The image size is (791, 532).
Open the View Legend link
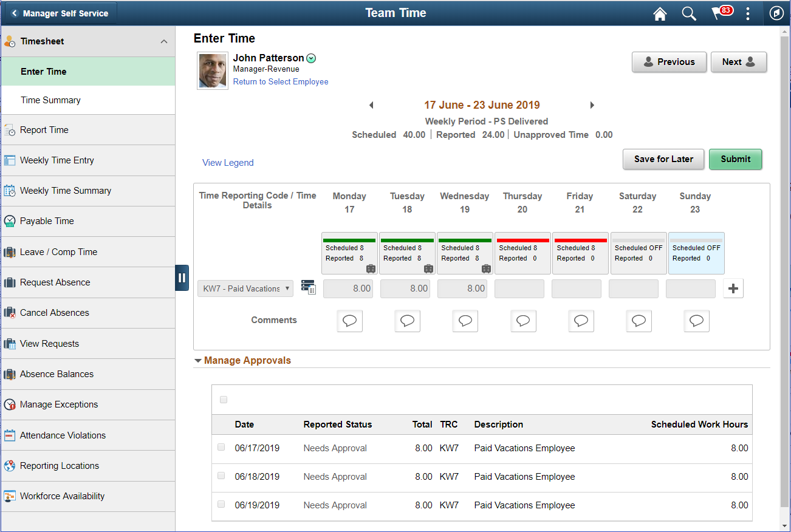click(228, 163)
